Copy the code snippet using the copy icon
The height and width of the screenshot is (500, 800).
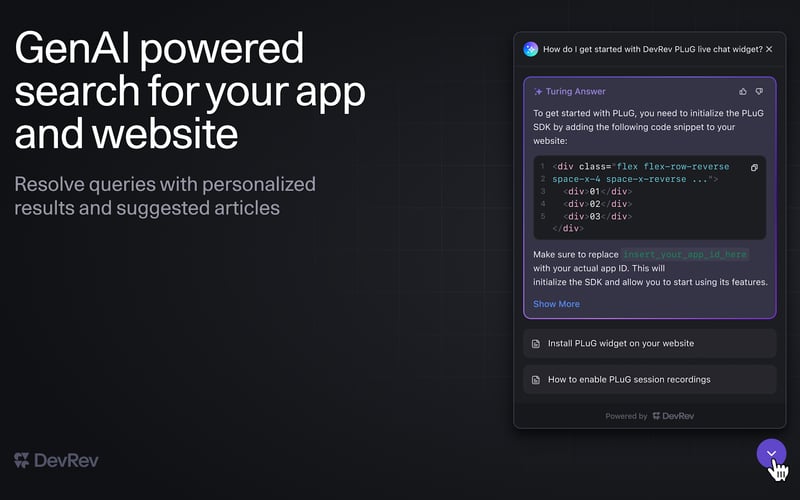(x=754, y=167)
